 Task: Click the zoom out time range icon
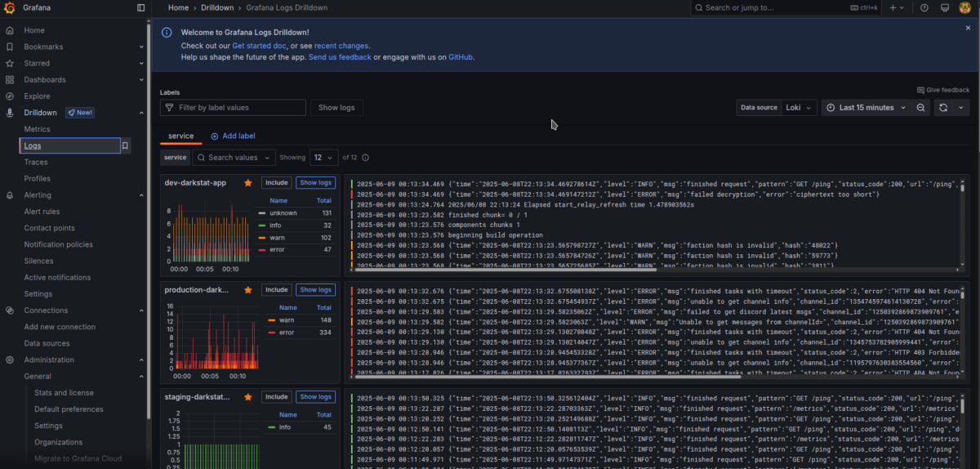[921, 108]
